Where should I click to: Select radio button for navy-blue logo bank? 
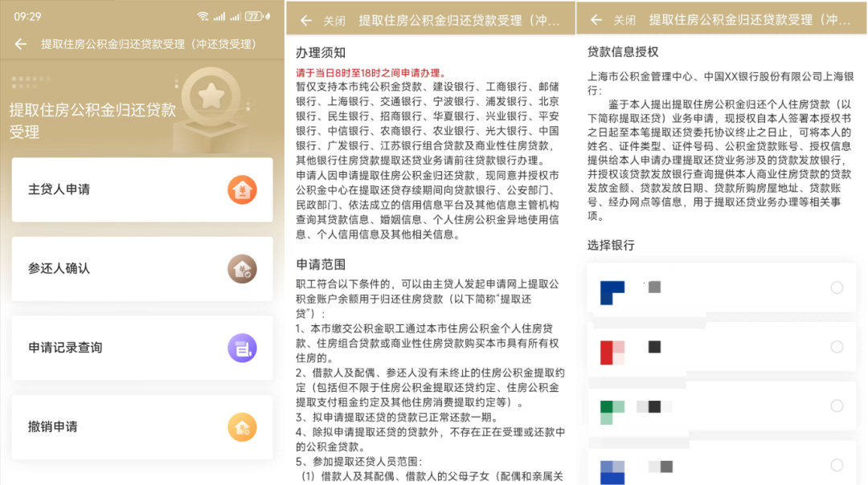[837, 287]
